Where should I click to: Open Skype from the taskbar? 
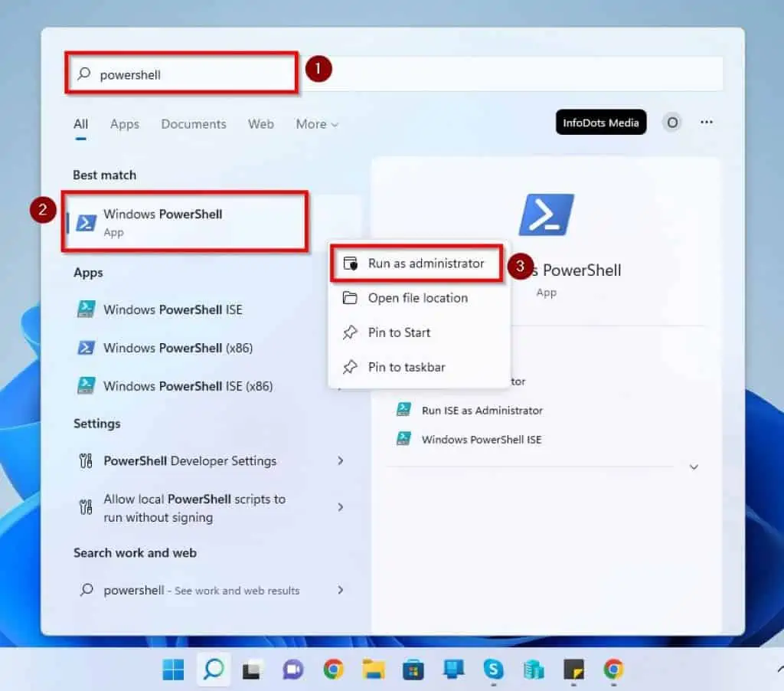(495, 669)
